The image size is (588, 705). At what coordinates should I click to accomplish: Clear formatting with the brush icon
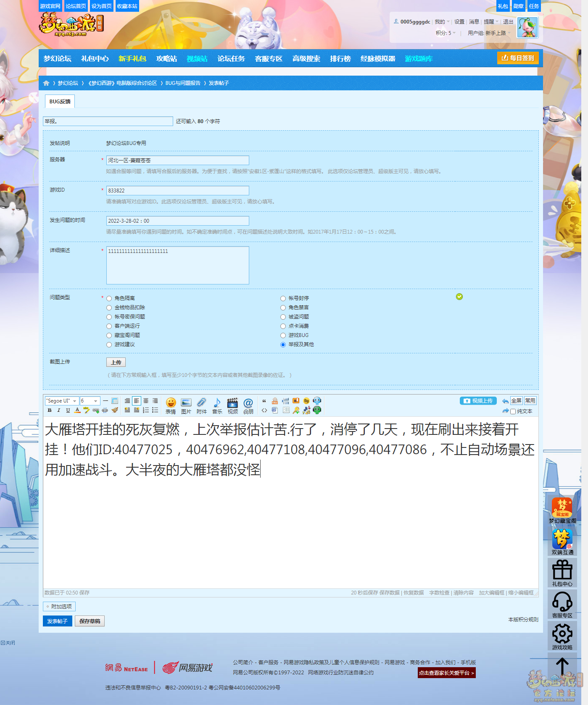[x=115, y=410]
